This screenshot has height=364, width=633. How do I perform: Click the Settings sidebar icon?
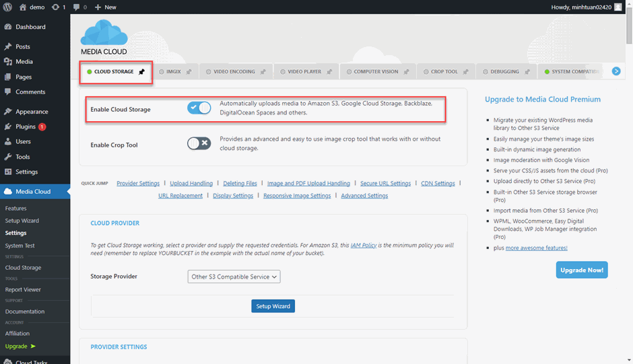(8, 172)
